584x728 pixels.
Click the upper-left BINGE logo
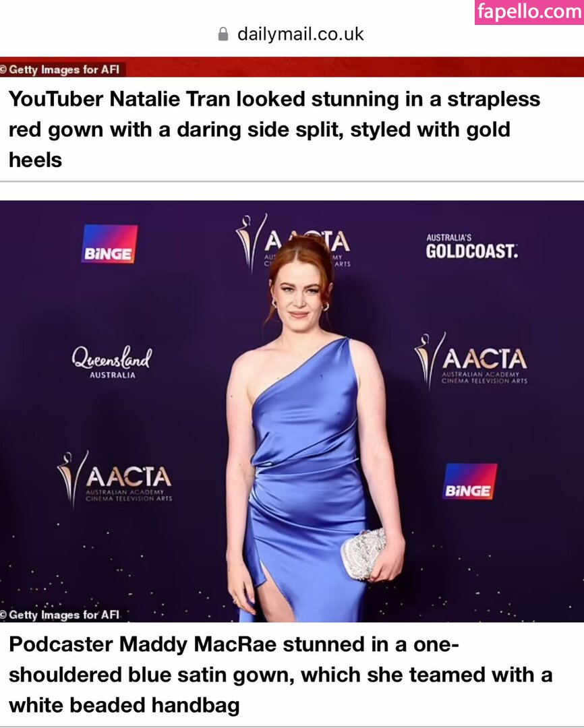tap(109, 244)
